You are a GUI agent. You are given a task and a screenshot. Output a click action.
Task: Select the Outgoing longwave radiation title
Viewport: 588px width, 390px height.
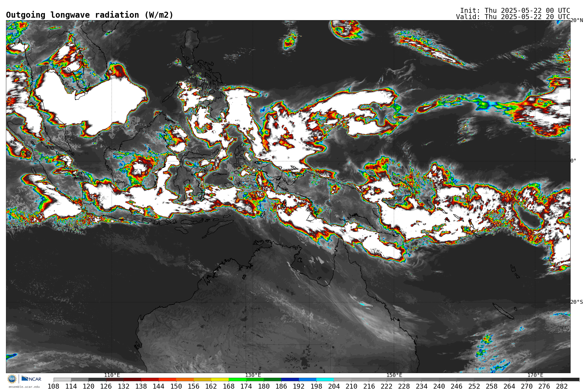[x=90, y=15]
